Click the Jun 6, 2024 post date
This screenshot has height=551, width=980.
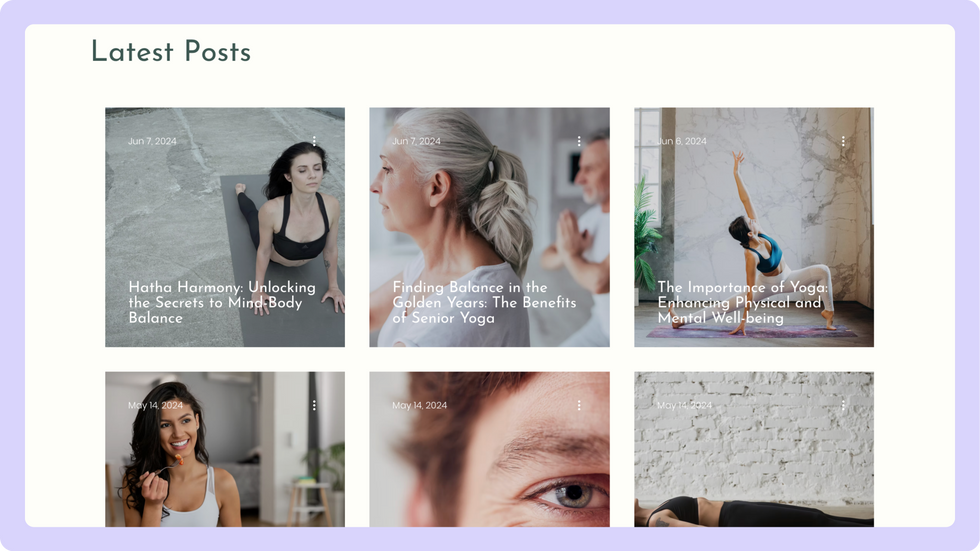(681, 141)
